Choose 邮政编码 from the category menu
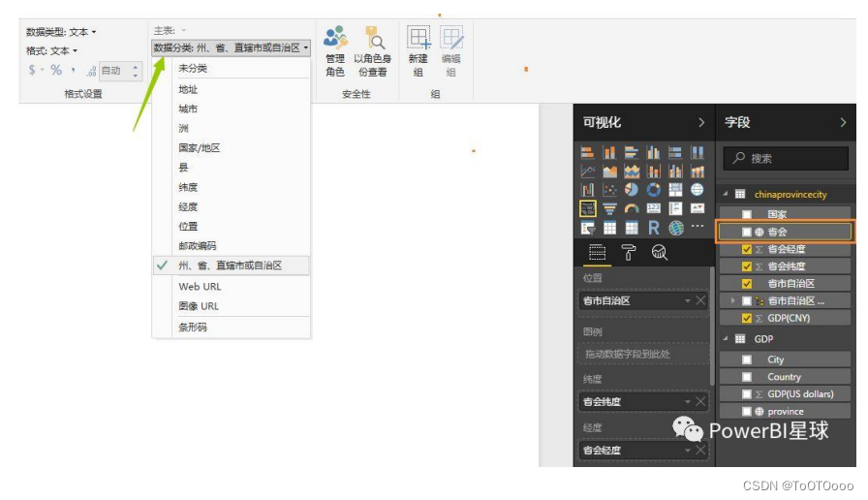Image resolution: width=868 pixels, height=500 pixels. 197,246
